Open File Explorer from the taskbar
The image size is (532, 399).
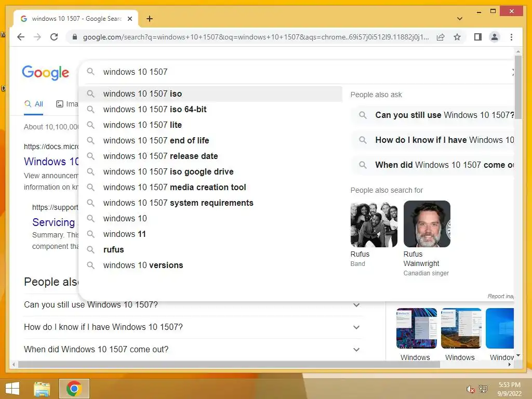[x=42, y=389]
